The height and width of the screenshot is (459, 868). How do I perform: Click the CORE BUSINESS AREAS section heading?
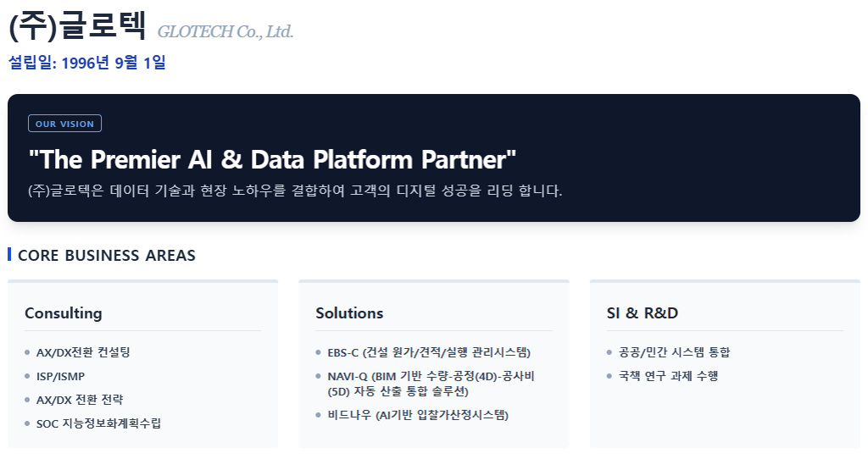click(107, 255)
